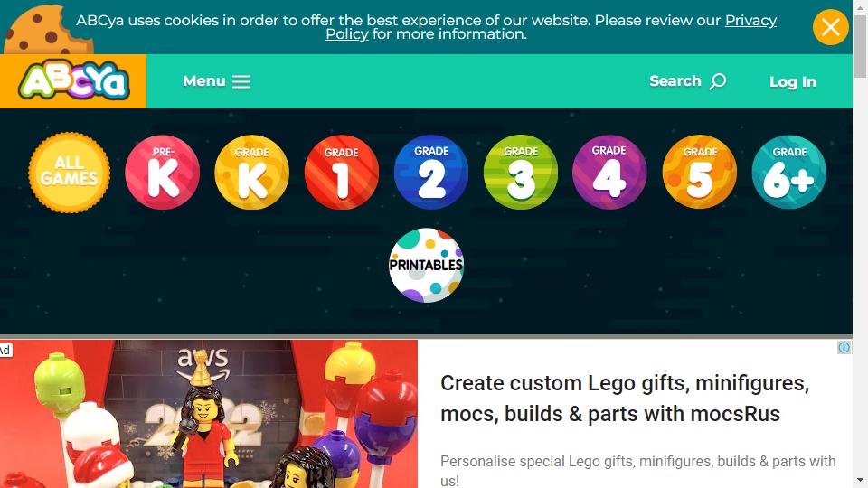Viewport: 868px width, 488px height.
Task: Click the ABCya logo
Action: point(73,80)
